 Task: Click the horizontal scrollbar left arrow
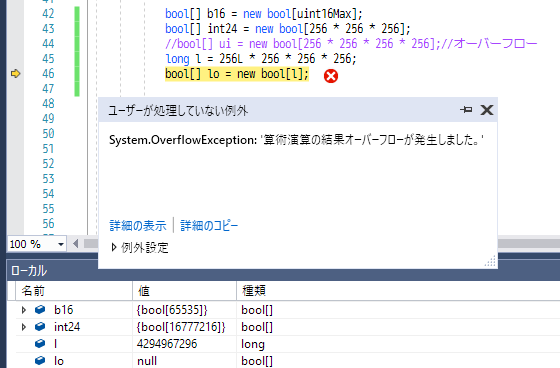(x=75, y=244)
